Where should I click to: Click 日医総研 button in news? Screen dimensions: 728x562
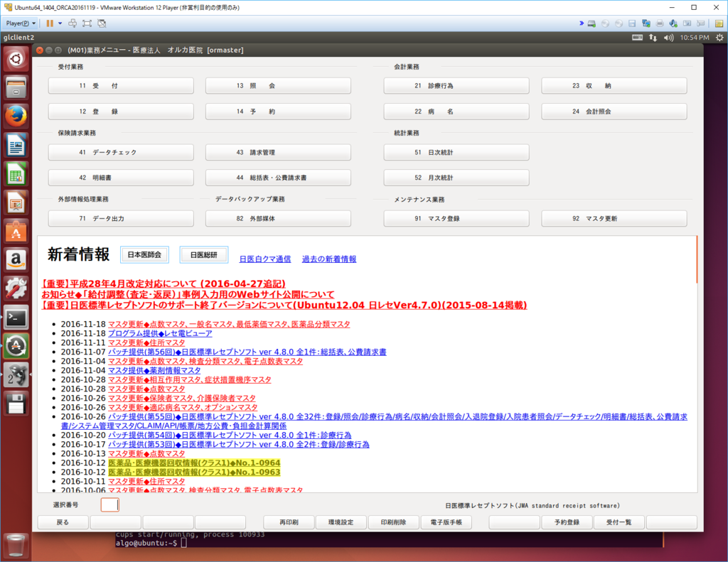(204, 255)
